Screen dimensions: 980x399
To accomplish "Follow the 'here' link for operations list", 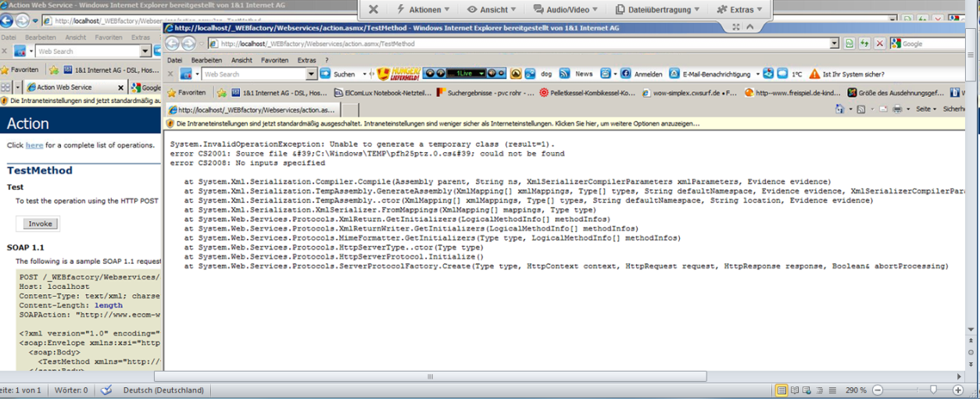I will (34, 145).
